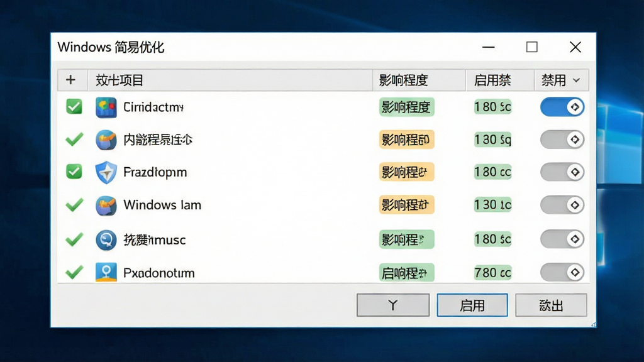Click the orange impact badge for Frazdtopm
Viewport: 644px width, 362px height.
point(406,172)
